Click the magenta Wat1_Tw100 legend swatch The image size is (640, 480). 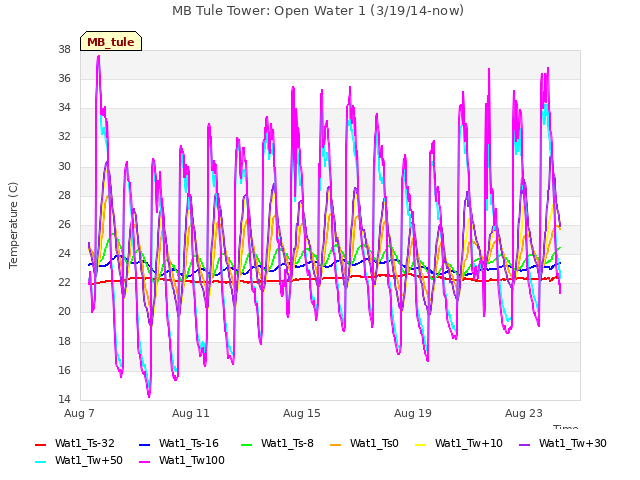[145, 462]
